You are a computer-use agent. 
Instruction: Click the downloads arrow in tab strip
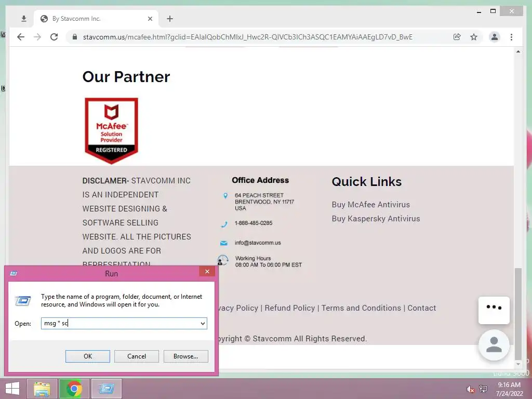(24, 19)
